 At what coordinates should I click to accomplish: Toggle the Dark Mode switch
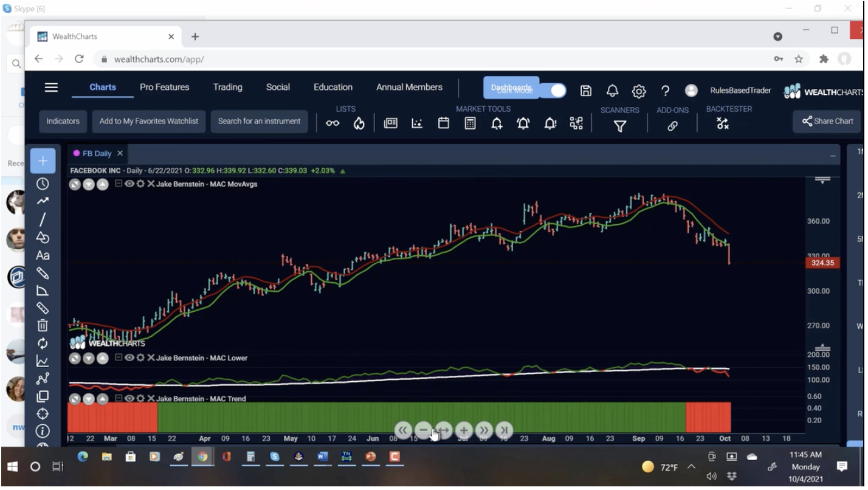click(552, 91)
